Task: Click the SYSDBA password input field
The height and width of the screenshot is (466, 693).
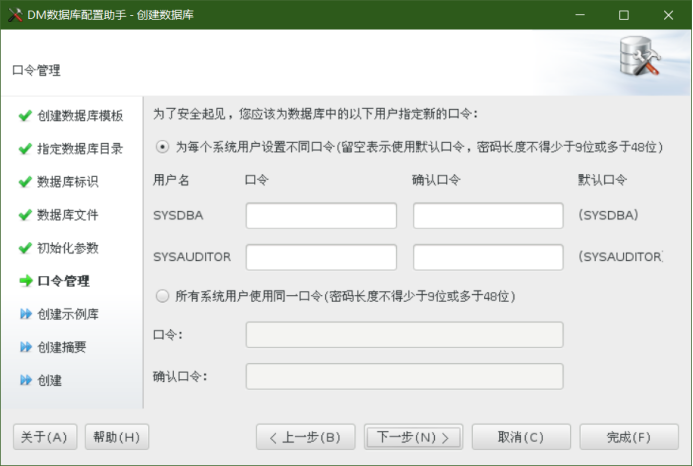Action: point(321,216)
